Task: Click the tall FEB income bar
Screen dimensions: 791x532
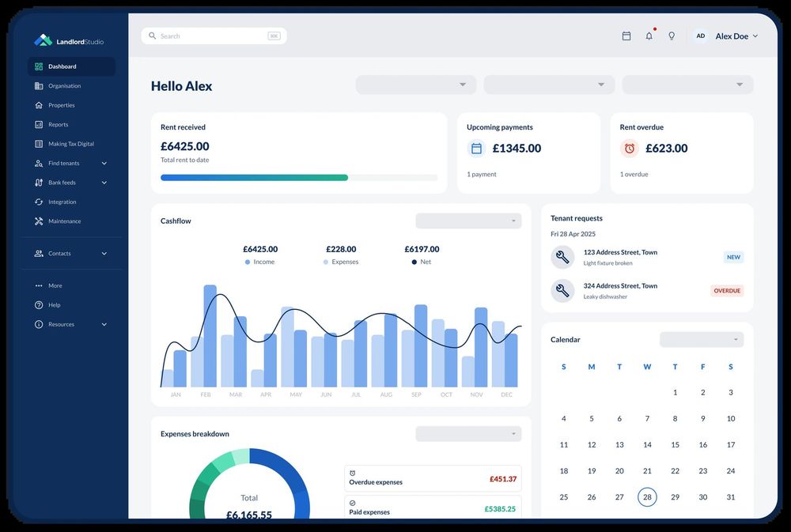Action: [x=210, y=336]
